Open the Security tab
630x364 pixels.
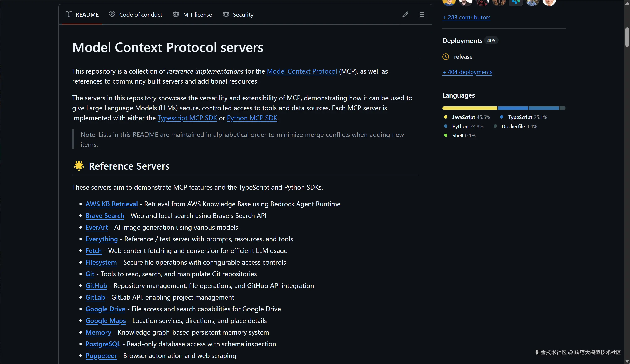tap(243, 15)
